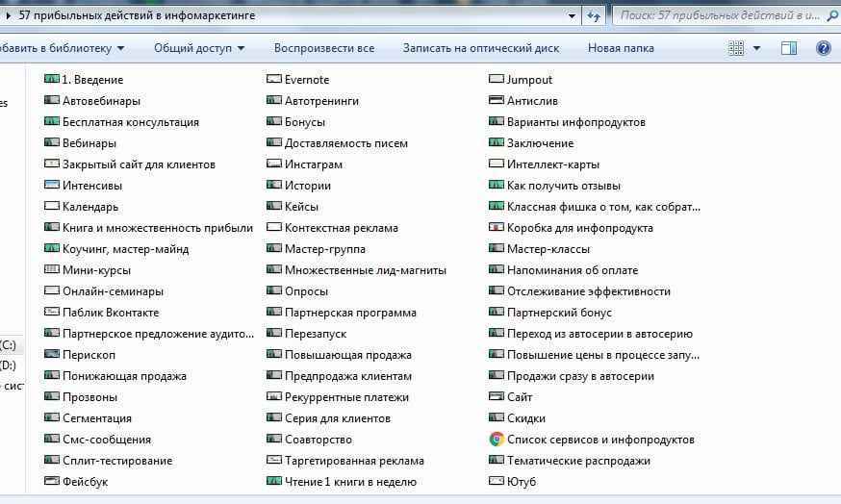Click the icon beside Календарь
This screenshot has height=504, width=841.
click(52, 206)
